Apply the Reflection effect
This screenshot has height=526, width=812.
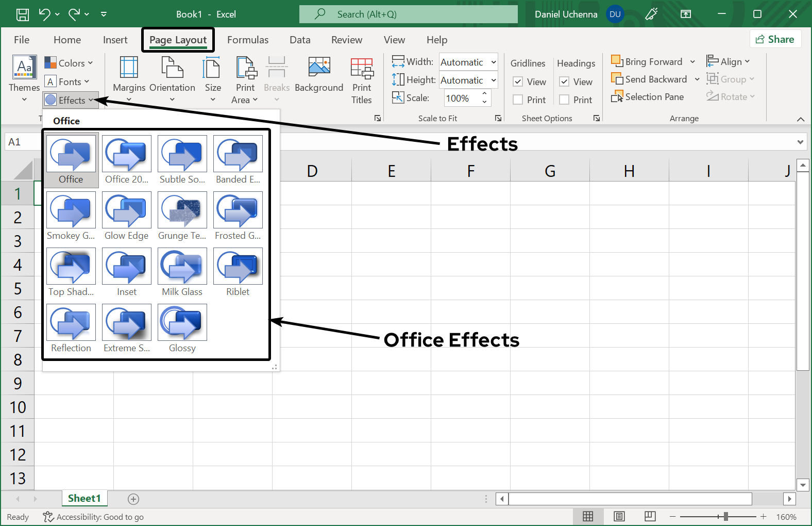click(71, 329)
